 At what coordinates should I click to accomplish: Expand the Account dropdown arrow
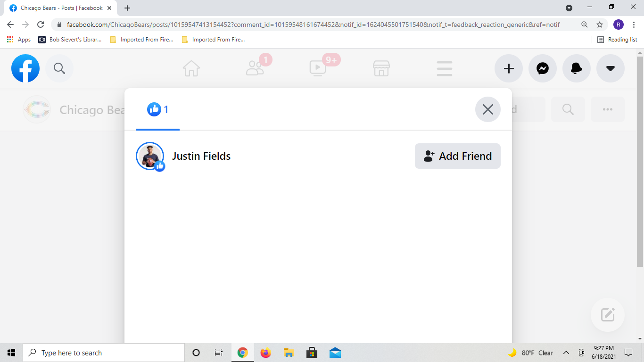coord(611,68)
